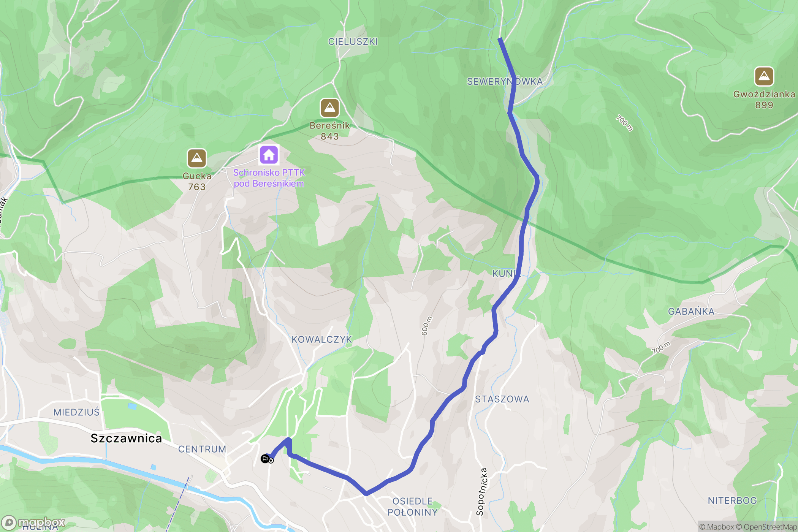Select the Schronisko PTTK shelter house icon
This screenshot has width=798, height=532.
pyautogui.click(x=269, y=155)
